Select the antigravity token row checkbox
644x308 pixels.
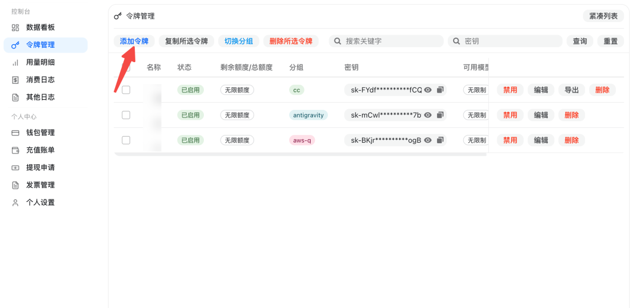pos(126,115)
